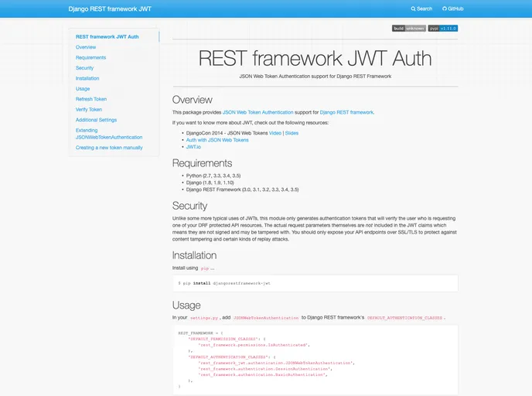Go to Django REST framework JWT home
Screen dimensions: 532x396
(x=110, y=9)
